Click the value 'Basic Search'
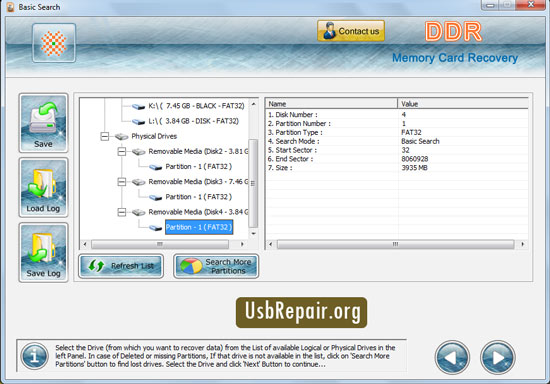This screenshot has height=384, width=550. click(x=420, y=141)
